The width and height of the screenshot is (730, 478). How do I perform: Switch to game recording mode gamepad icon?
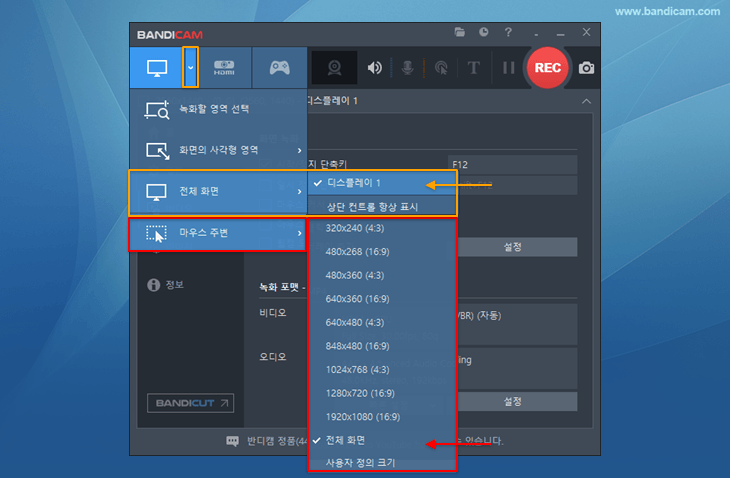(280, 67)
